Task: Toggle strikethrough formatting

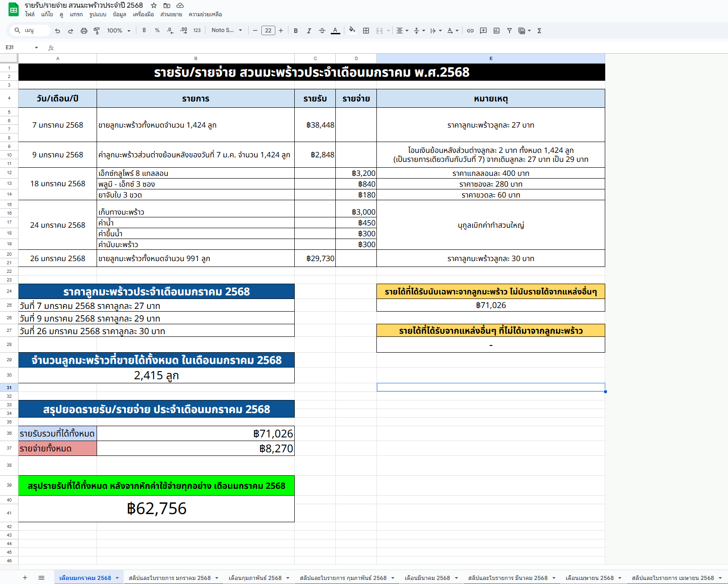Action: coord(322,31)
